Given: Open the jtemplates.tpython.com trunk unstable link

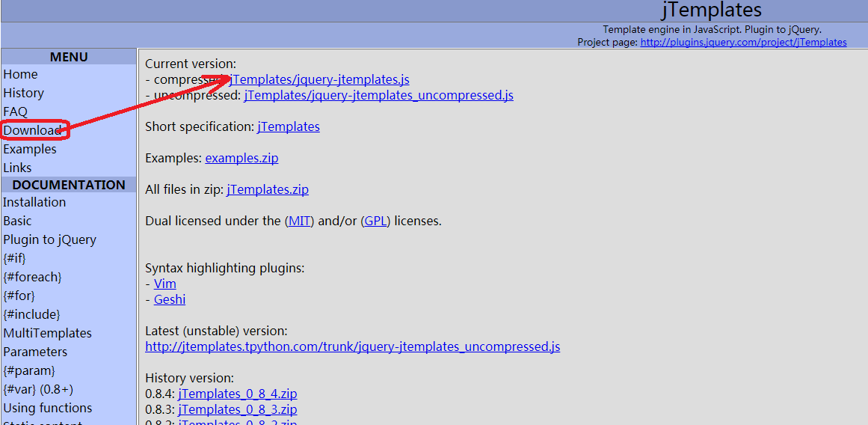Looking at the screenshot, I should tap(353, 347).
